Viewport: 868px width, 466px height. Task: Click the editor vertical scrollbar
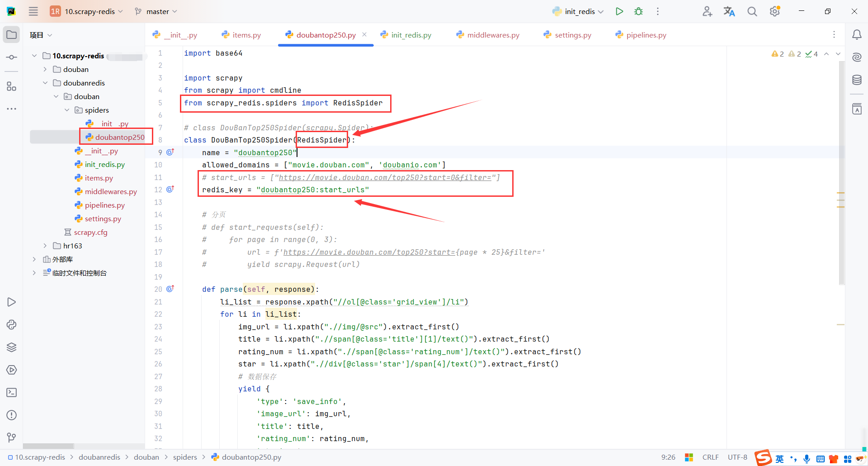pos(841,172)
